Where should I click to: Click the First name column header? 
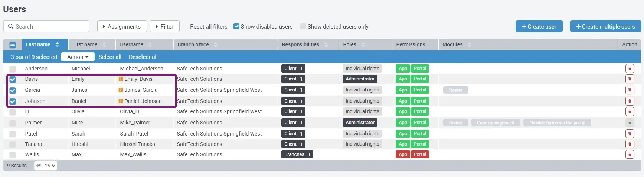[85, 44]
